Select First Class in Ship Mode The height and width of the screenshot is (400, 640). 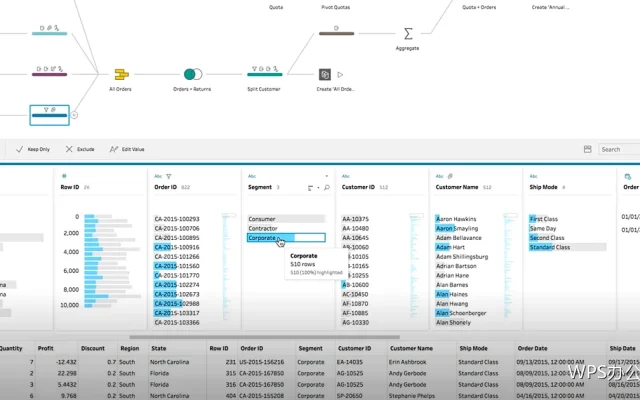(543, 219)
